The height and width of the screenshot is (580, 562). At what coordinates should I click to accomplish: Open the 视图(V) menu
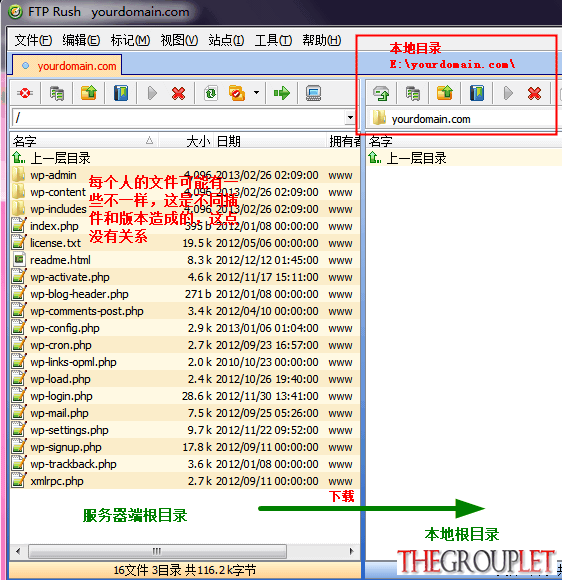tap(179, 40)
